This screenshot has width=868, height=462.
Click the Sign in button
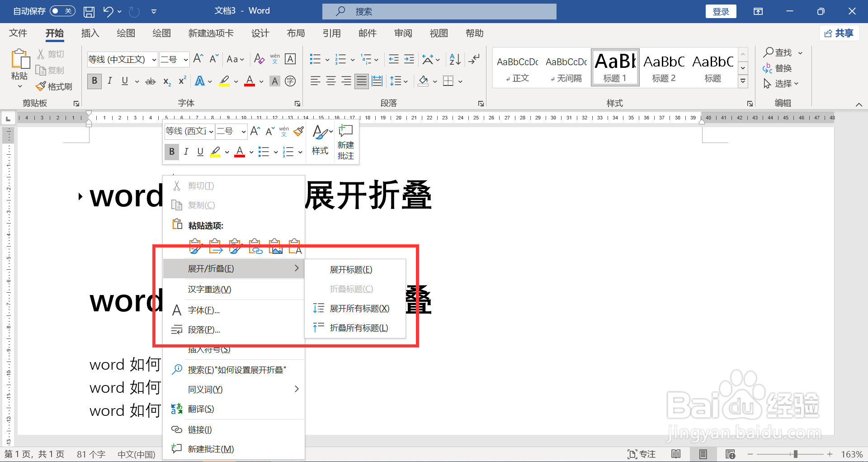(721, 11)
